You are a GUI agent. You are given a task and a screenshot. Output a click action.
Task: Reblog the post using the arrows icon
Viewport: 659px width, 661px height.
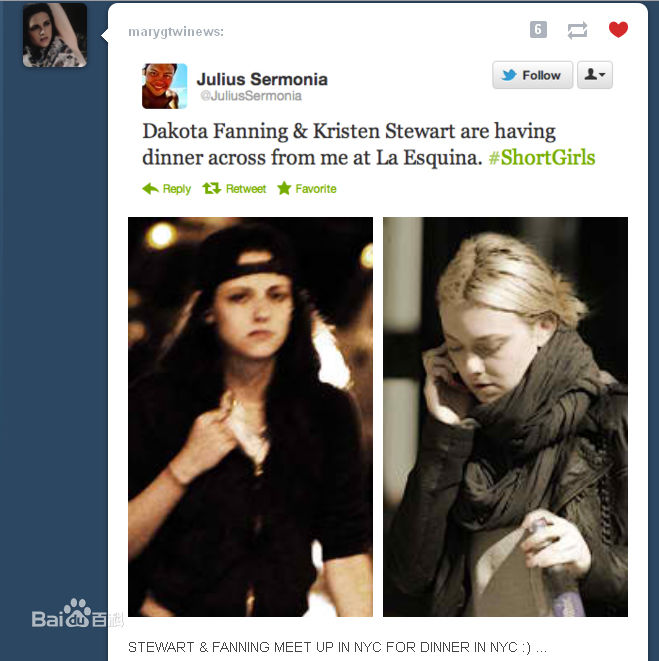click(x=577, y=30)
